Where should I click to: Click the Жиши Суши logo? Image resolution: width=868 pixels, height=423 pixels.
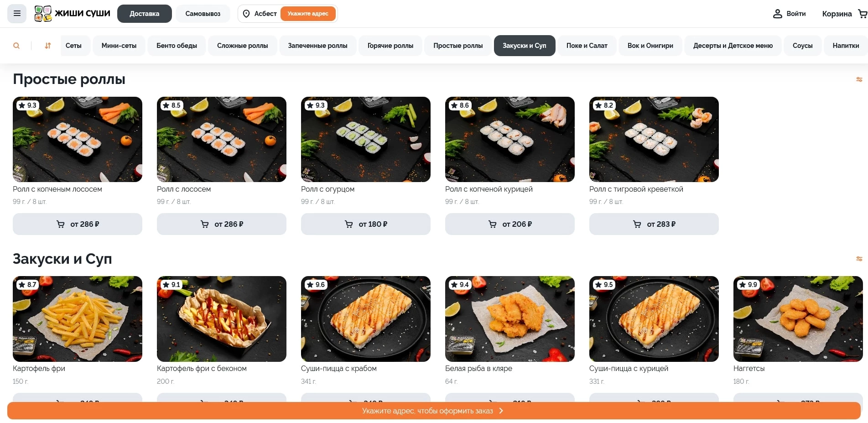(73, 14)
